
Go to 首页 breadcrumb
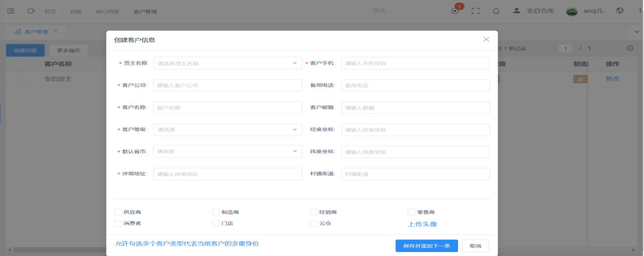50,11
